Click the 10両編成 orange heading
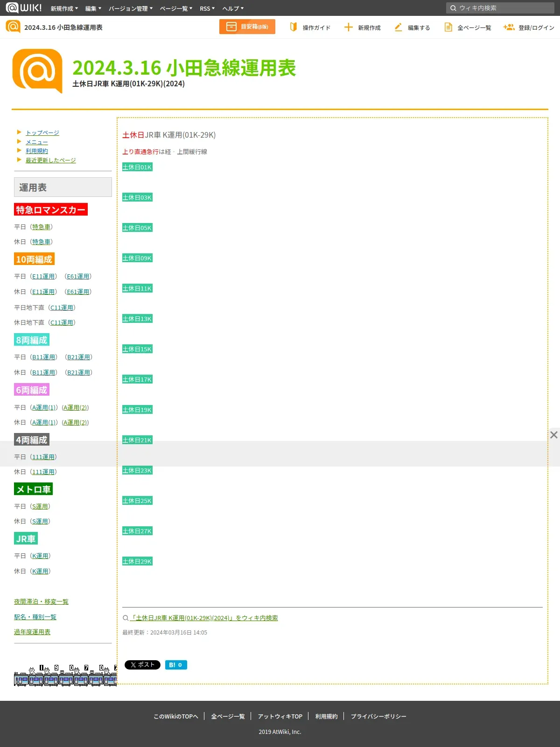The height and width of the screenshot is (747, 560). 34,259
